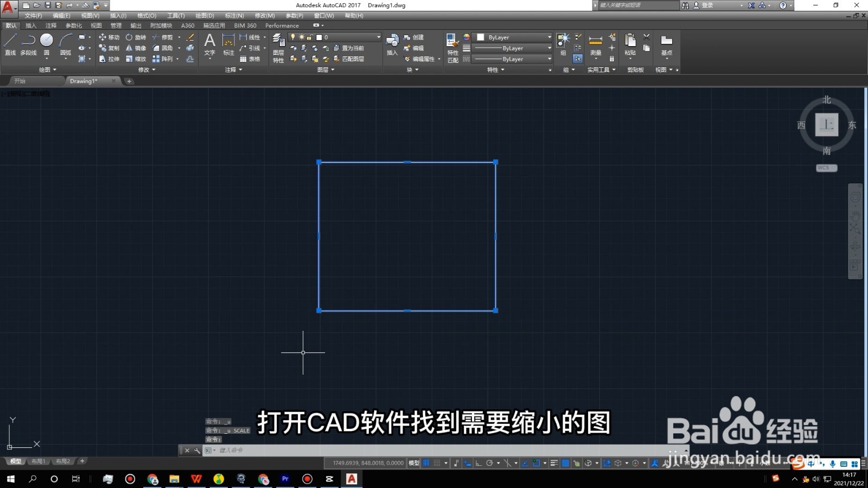Click the keyword search box in title bar
This screenshot has height=488, width=868.
638,5
